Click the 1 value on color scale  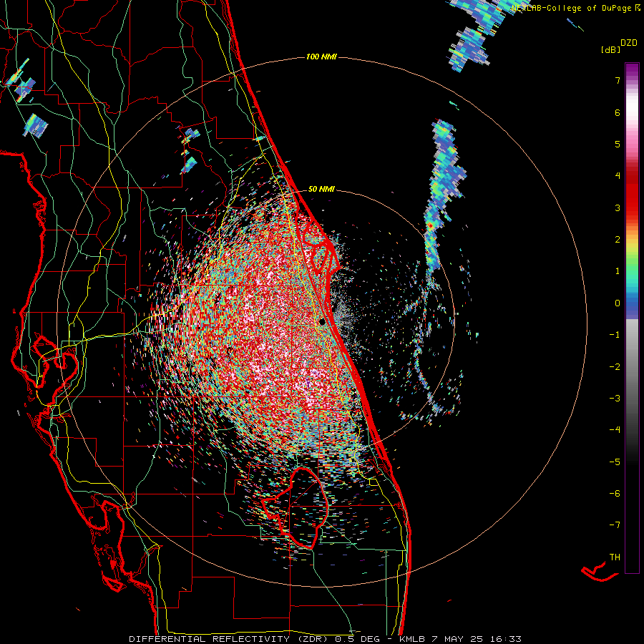click(x=618, y=271)
